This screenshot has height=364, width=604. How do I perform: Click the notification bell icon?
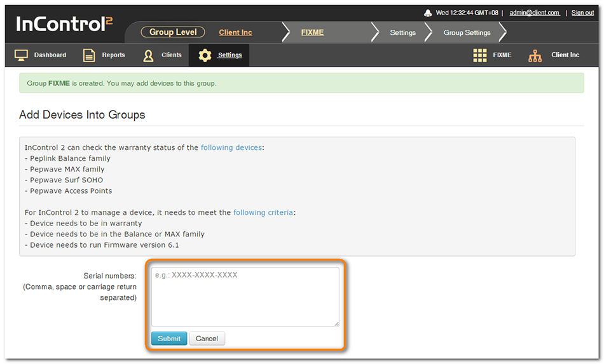coord(428,13)
